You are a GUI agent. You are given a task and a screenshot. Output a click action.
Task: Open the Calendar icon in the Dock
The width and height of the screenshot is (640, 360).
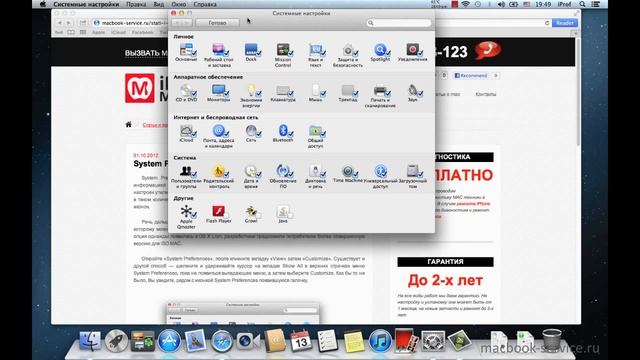tap(301, 341)
